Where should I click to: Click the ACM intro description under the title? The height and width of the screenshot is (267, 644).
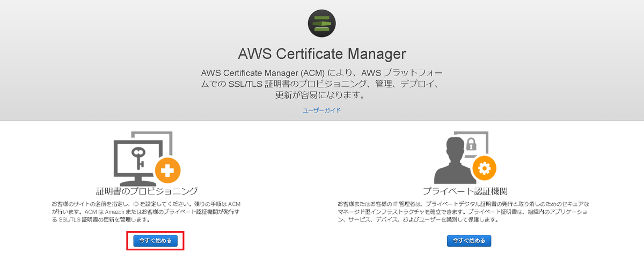(321, 84)
